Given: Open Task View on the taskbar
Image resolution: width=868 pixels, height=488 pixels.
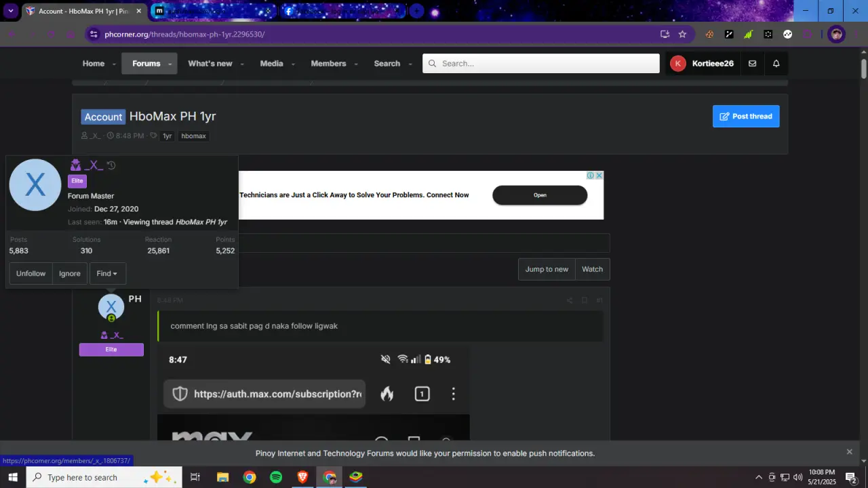Looking at the screenshot, I should point(195,477).
